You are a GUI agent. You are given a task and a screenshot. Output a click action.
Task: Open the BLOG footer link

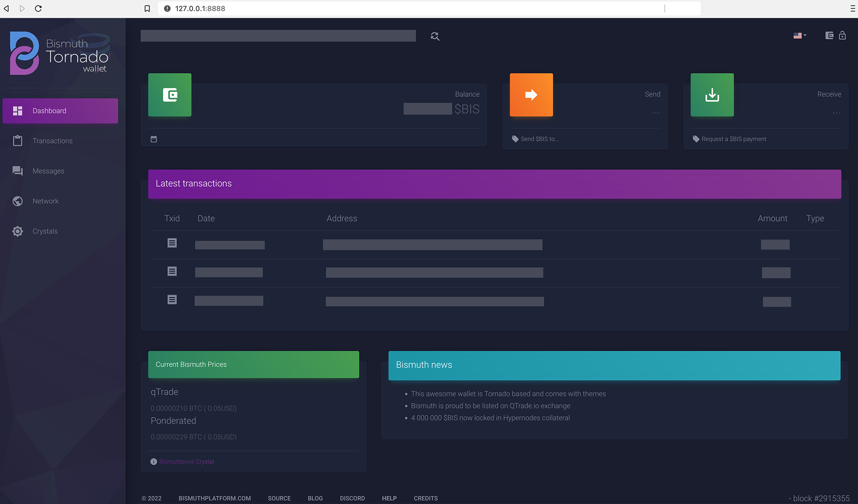[315, 498]
